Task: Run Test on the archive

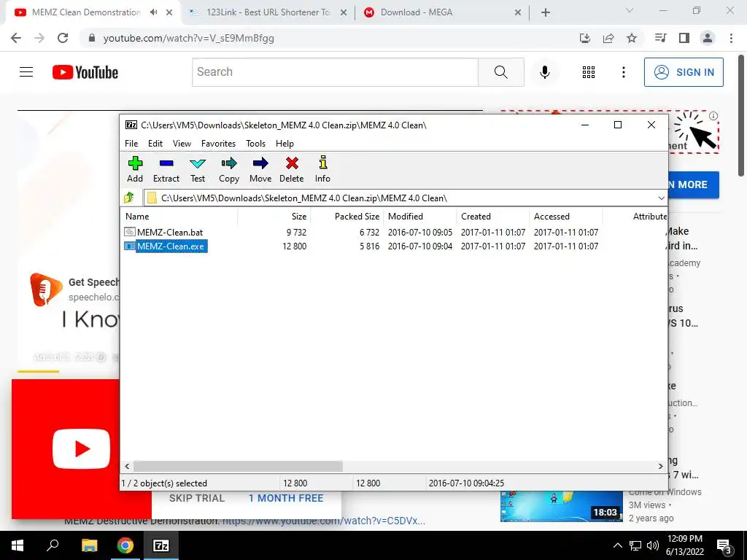Action: coord(198,169)
